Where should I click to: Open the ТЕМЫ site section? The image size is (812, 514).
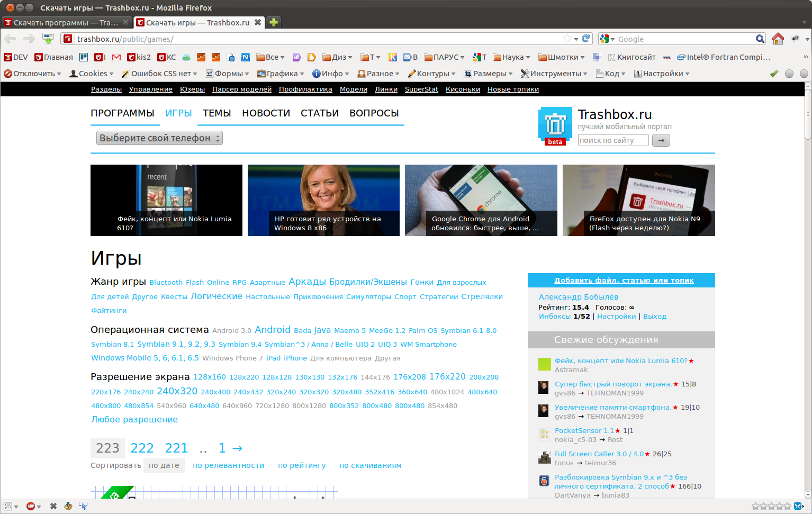[217, 113]
